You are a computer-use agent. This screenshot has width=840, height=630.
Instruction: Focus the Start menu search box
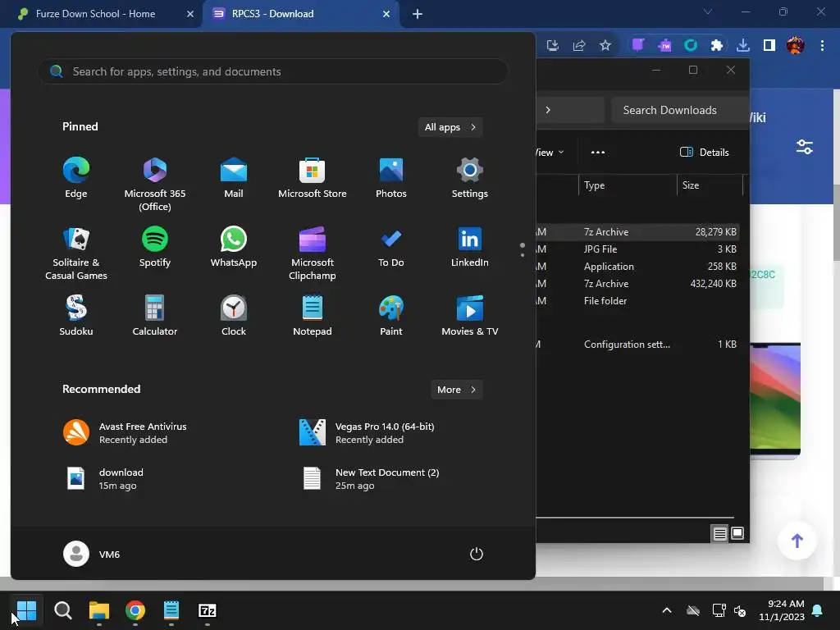click(272, 71)
